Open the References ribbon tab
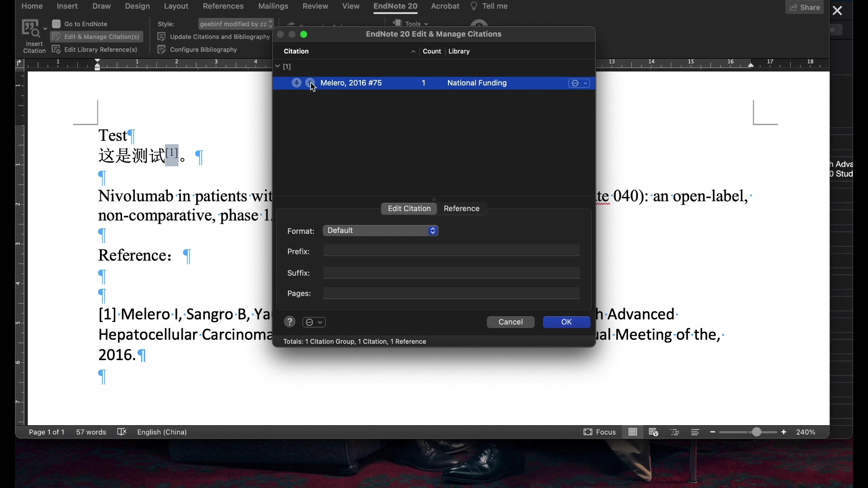Viewport: 868px width, 488px height. coord(223,6)
